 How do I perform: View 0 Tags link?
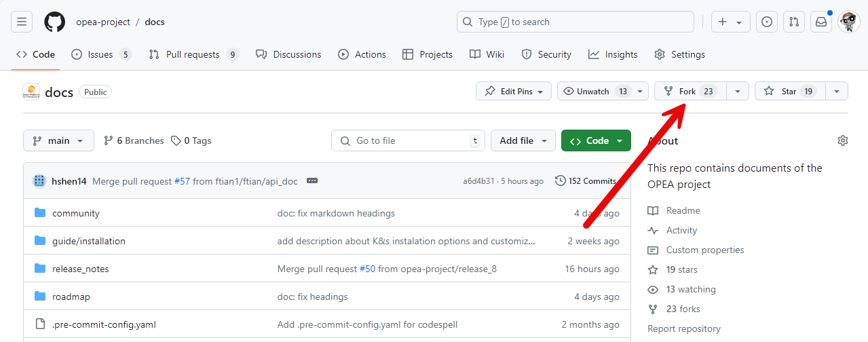(191, 140)
